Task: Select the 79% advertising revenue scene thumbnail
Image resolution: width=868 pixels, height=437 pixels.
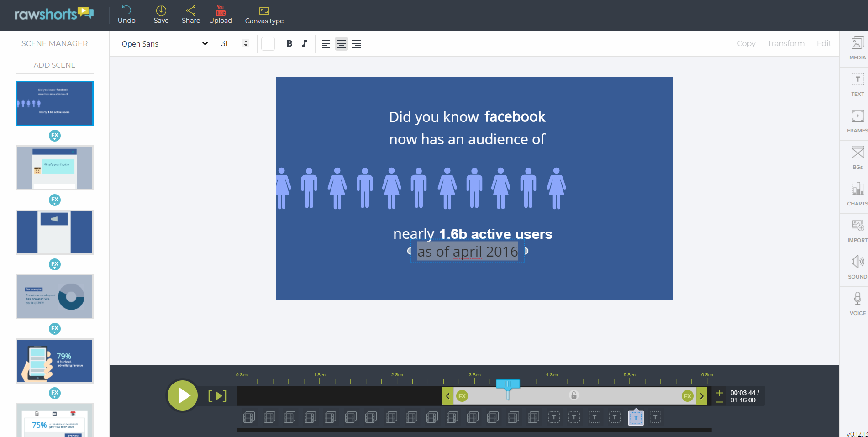Action: (55, 361)
